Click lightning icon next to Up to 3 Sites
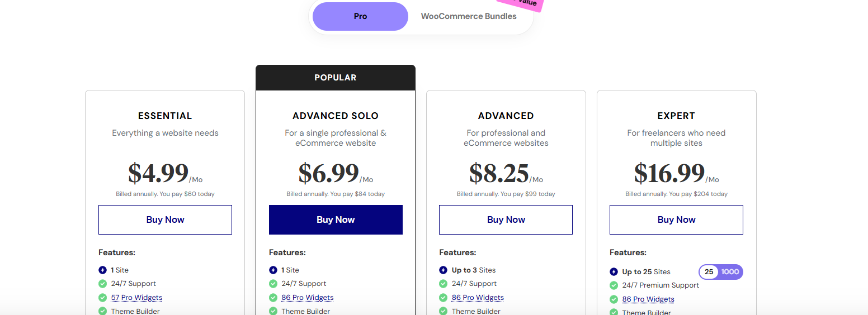Image resolution: width=868 pixels, height=315 pixels. coord(444,270)
